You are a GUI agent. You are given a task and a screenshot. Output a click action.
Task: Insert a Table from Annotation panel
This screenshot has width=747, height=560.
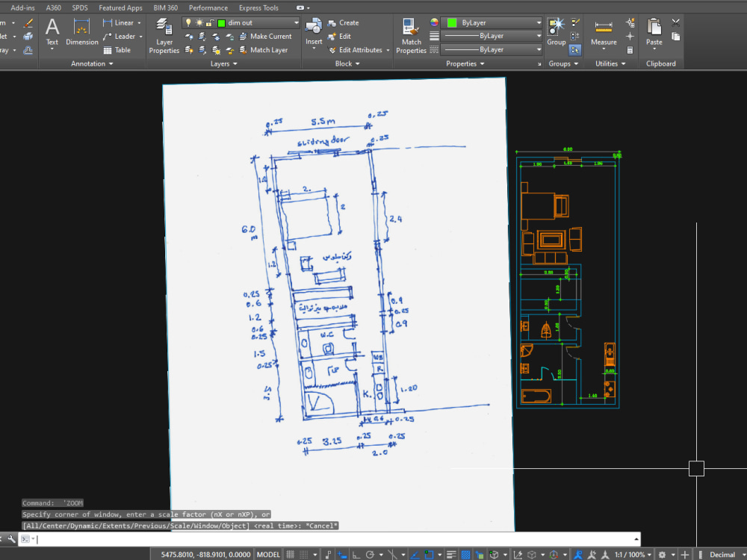pos(117,50)
